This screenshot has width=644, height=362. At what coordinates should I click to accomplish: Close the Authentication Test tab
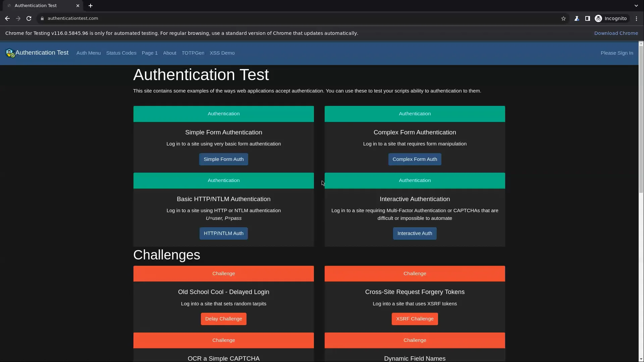pos(78,6)
